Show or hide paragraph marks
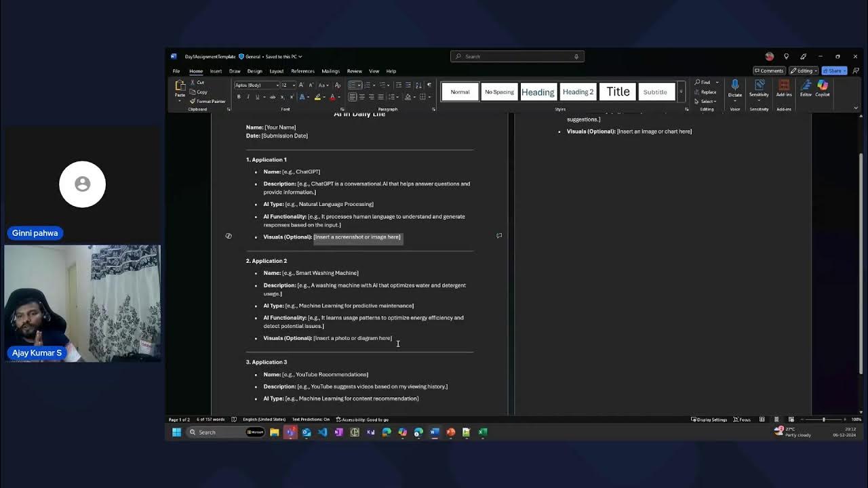 [x=429, y=85]
